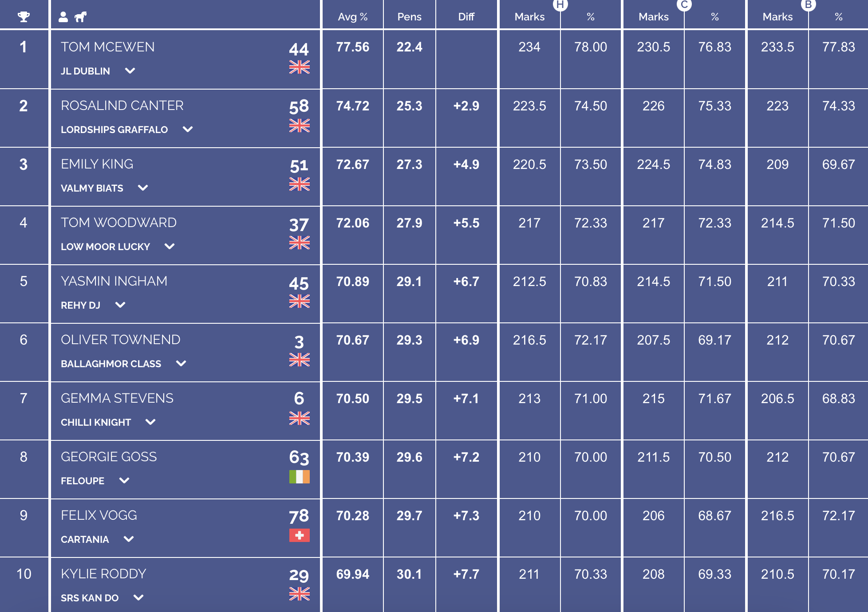Sort by the Pens column header
The width and height of the screenshot is (868, 612).
409,17
